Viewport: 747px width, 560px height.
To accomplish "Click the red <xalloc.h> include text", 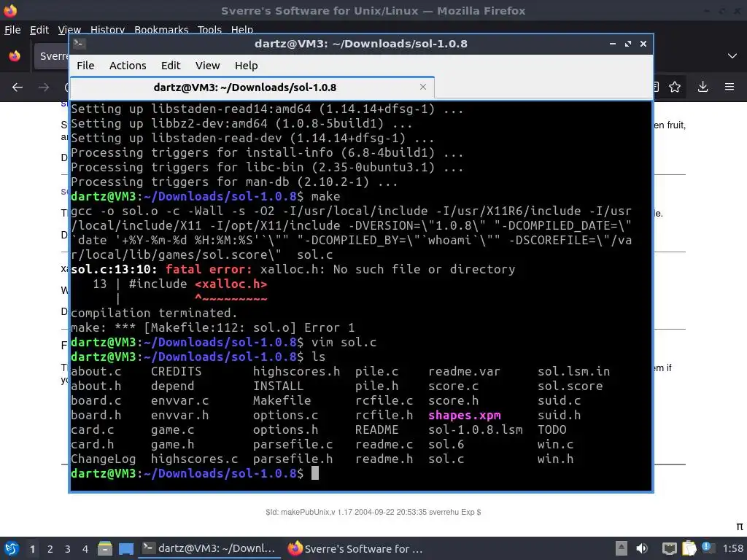I will pyautogui.click(x=231, y=284).
